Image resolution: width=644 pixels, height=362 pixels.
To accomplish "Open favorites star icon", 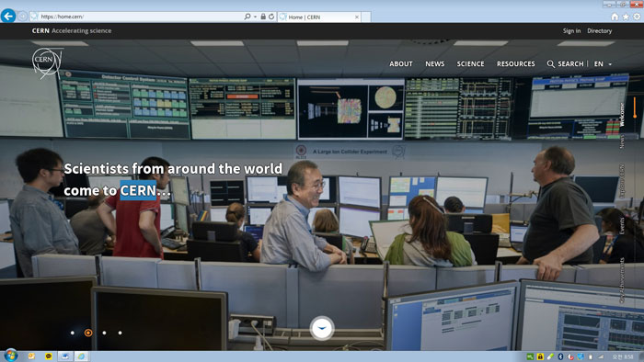I will pyautogui.click(x=626, y=17).
